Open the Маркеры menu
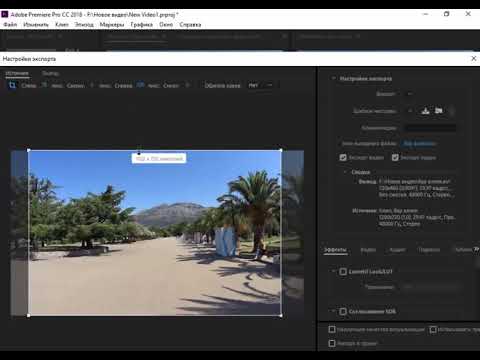 112,24
